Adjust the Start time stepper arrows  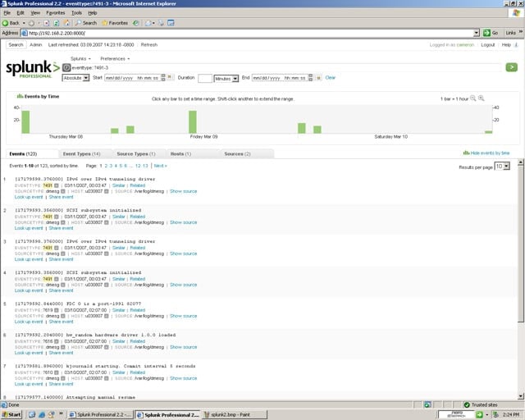[163, 77]
